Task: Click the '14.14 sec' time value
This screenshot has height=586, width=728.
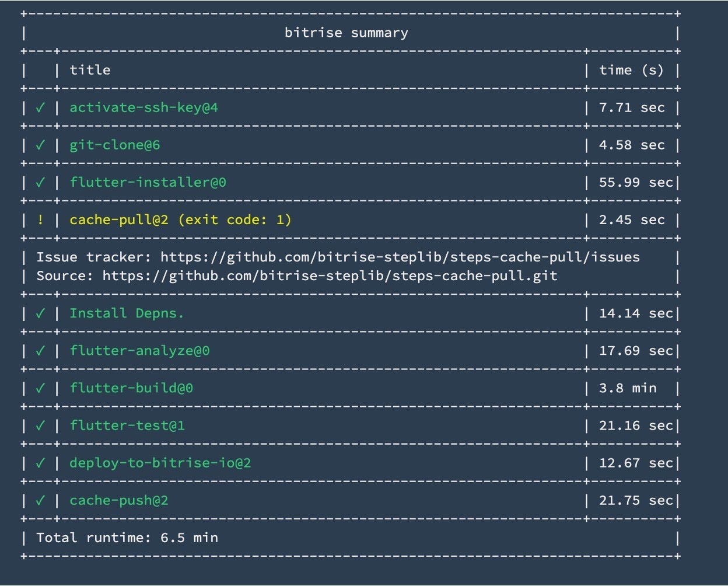Action: [636, 313]
